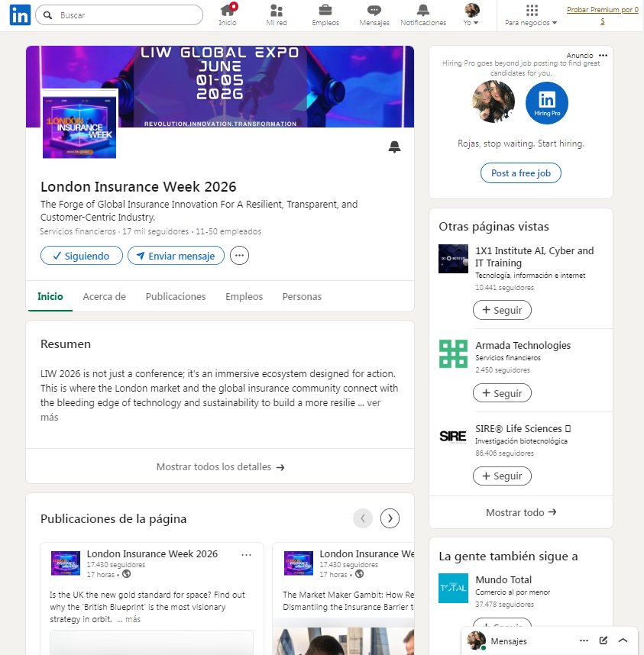Select the Inicio page tab
The height and width of the screenshot is (655, 644).
[50, 297]
